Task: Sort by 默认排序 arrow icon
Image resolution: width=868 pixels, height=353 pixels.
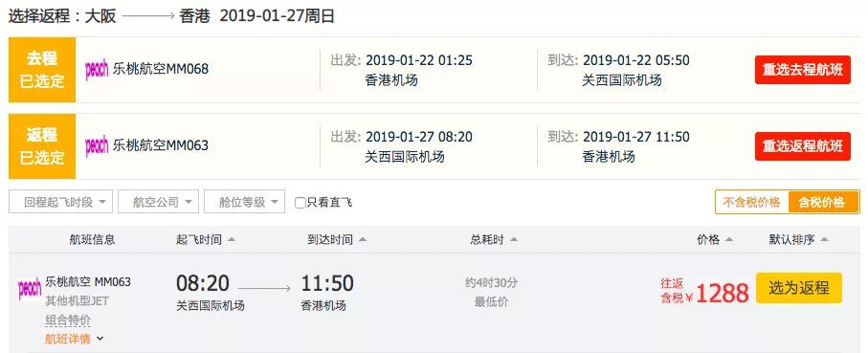Action: click(x=824, y=239)
